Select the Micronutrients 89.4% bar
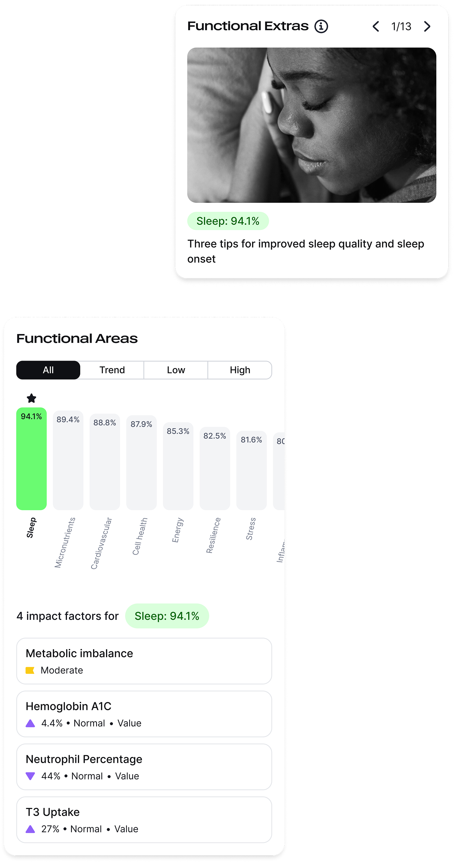Screen dimensions: 456x868 68,460
